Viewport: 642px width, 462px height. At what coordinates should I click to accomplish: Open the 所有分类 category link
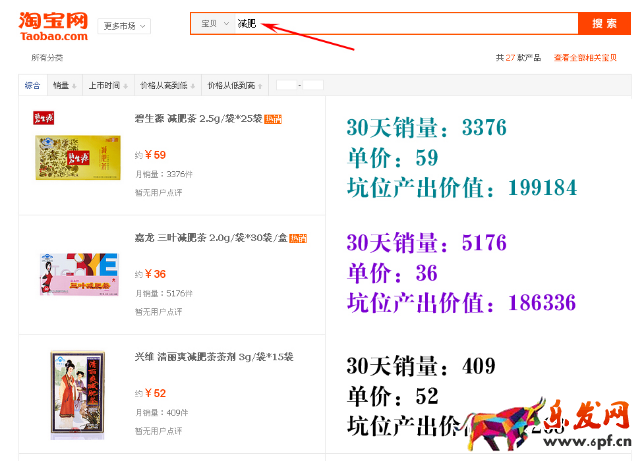(47, 58)
